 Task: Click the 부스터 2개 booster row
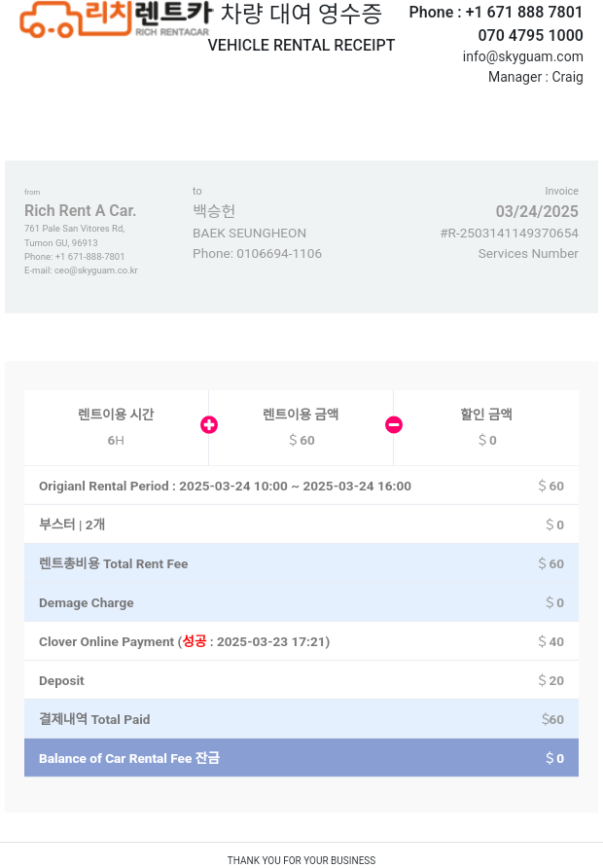click(x=301, y=524)
